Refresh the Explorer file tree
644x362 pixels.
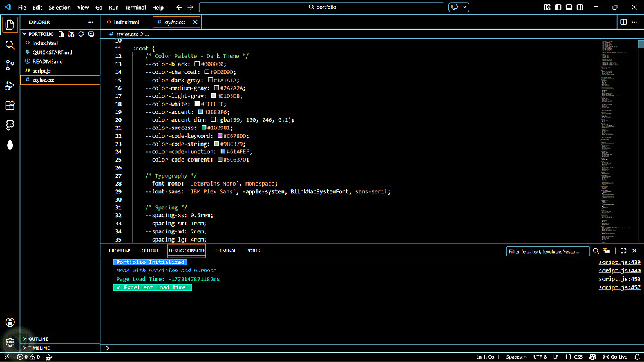(x=81, y=34)
